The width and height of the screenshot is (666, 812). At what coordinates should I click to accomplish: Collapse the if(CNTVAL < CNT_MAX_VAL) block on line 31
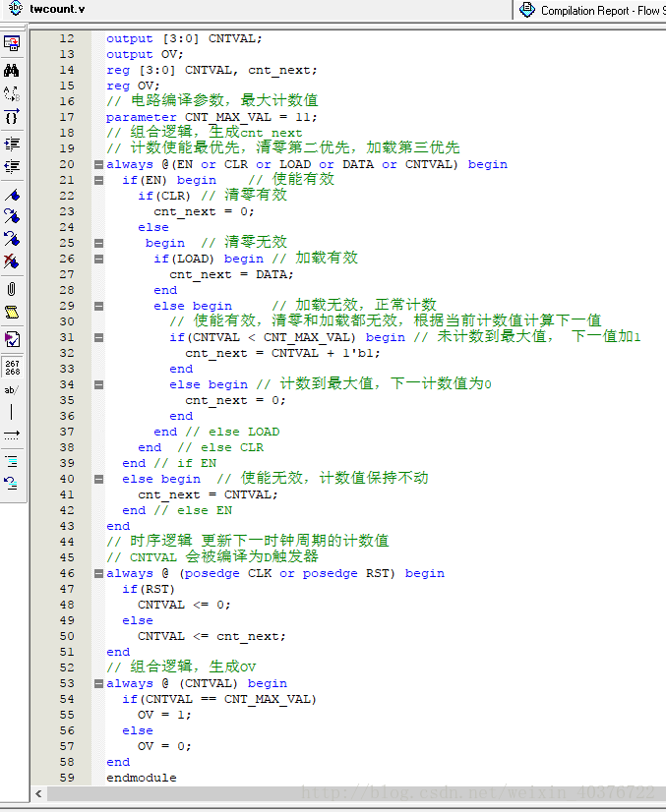[x=98, y=337]
